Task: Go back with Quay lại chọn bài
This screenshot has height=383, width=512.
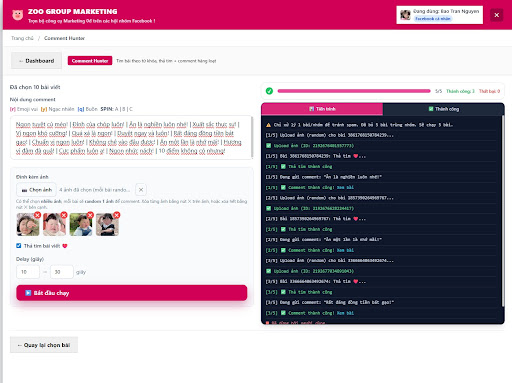Action: tap(44, 345)
